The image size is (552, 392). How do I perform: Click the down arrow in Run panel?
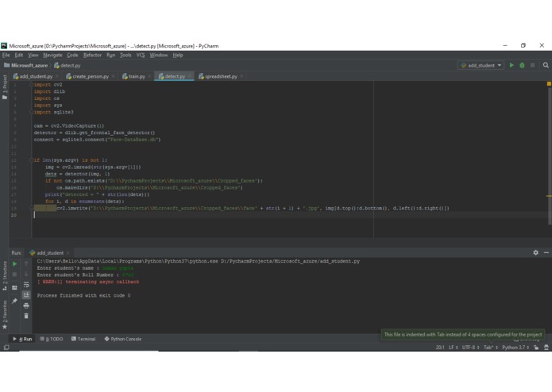[x=26, y=275]
